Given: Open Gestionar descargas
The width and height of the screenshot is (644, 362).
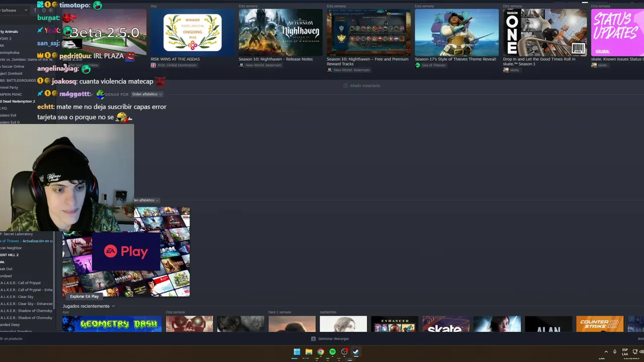Looking at the screenshot, I should click(x=333, y=339).
